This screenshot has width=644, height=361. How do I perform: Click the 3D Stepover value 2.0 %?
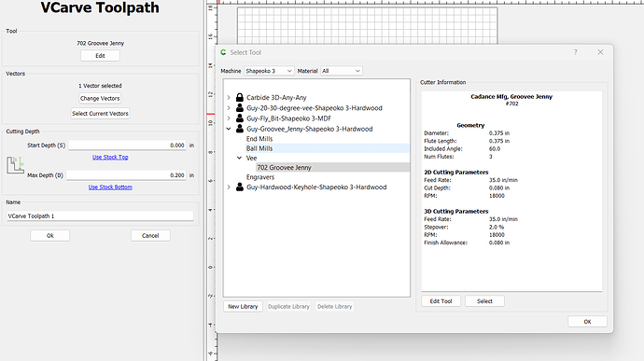click(x=497, y=227)
